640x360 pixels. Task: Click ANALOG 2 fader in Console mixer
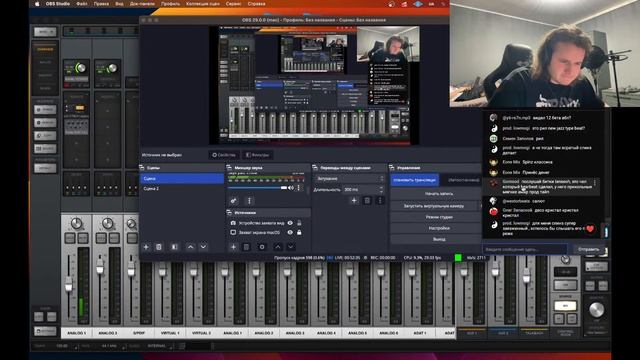(x=100, y=268)
